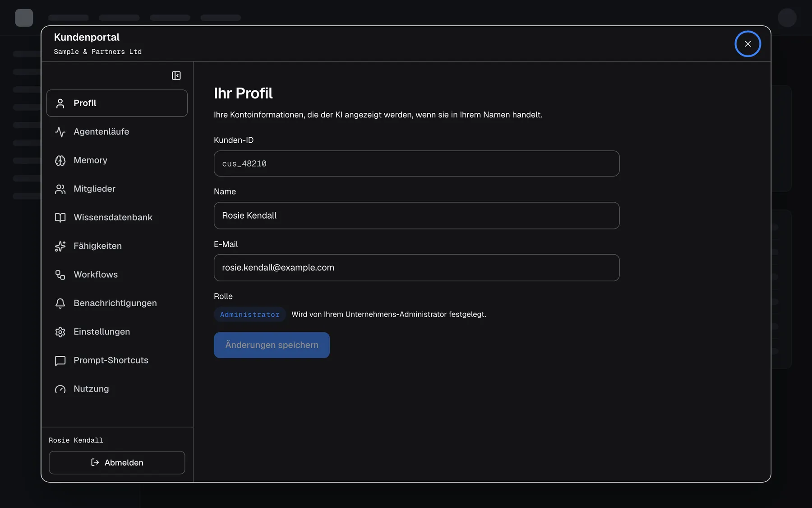Click the Administrator role badge
This screenshot has height=508, width=812.
point(250,314)
